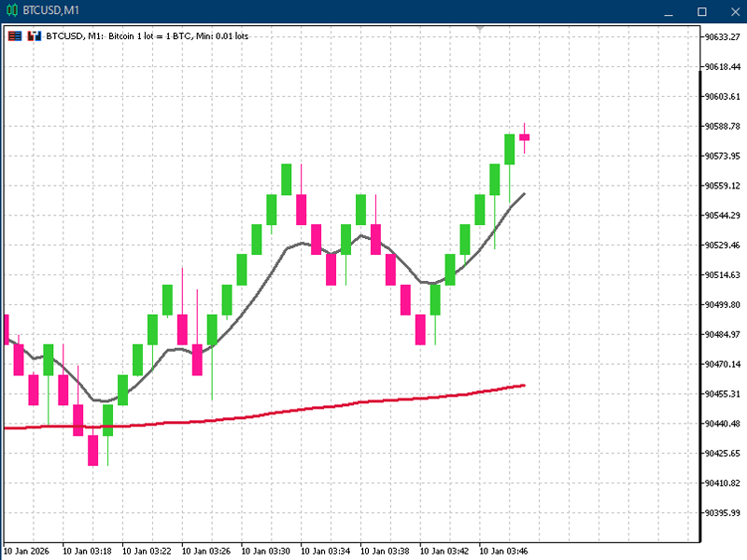This screenshot has width=747, height=560.
Task: Click the 10 Jan 2026 date label
Action: click(27, 551)
